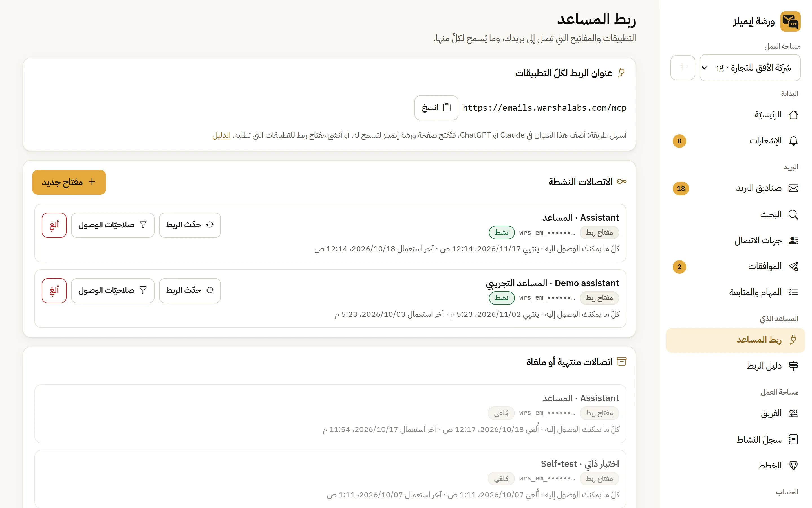Screen dimensions: 812x508
Task: Click archive icon beside اتصالات منتهية
Action: pyautogui.click(x=622, y=362)
